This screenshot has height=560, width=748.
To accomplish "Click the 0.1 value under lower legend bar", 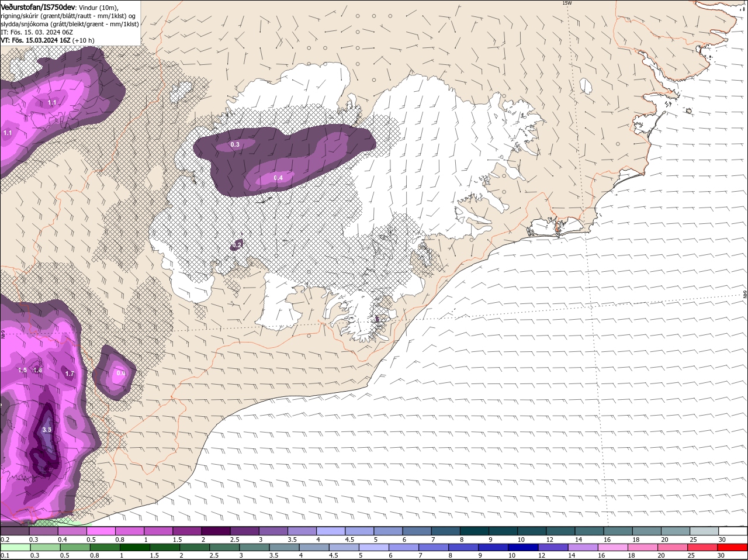I will tap(5, 555).
